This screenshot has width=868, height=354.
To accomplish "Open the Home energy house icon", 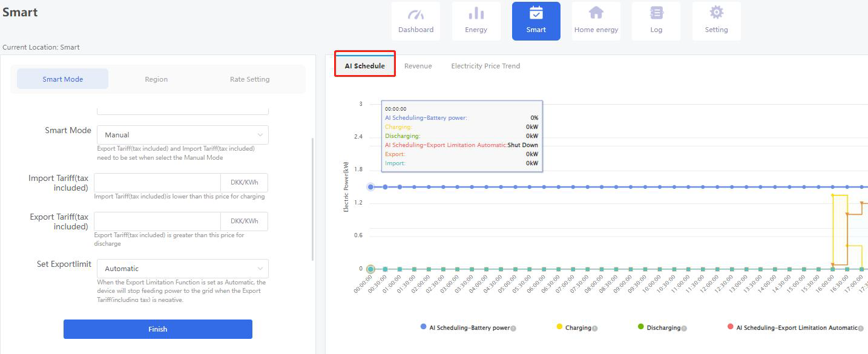I will (x=596, y=15).
